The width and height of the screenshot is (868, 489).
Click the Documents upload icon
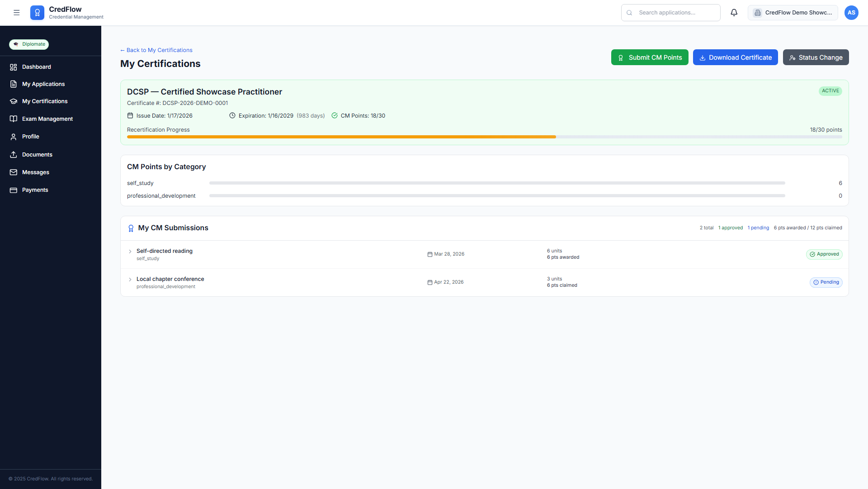coord(14,155)
